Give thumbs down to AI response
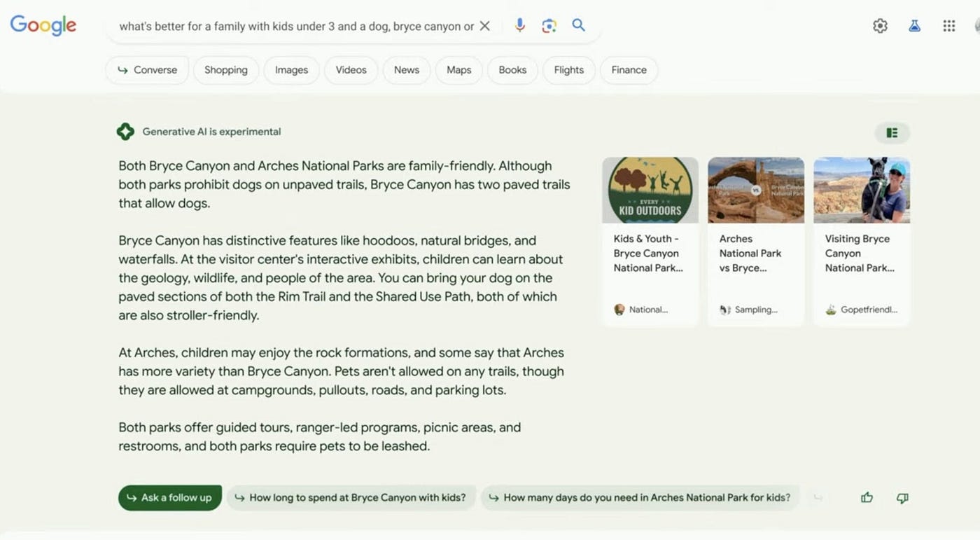This screenshot has height=540, width=980. point(902,498)
